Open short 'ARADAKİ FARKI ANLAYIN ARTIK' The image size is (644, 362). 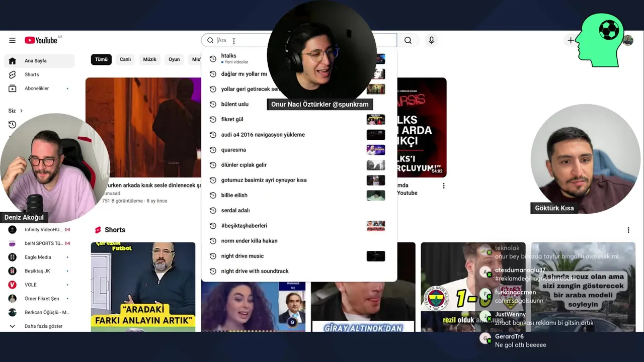click(143, 287)
